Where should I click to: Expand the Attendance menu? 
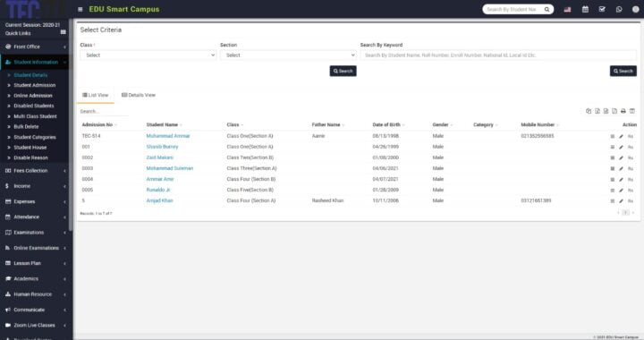click(35, 217)
